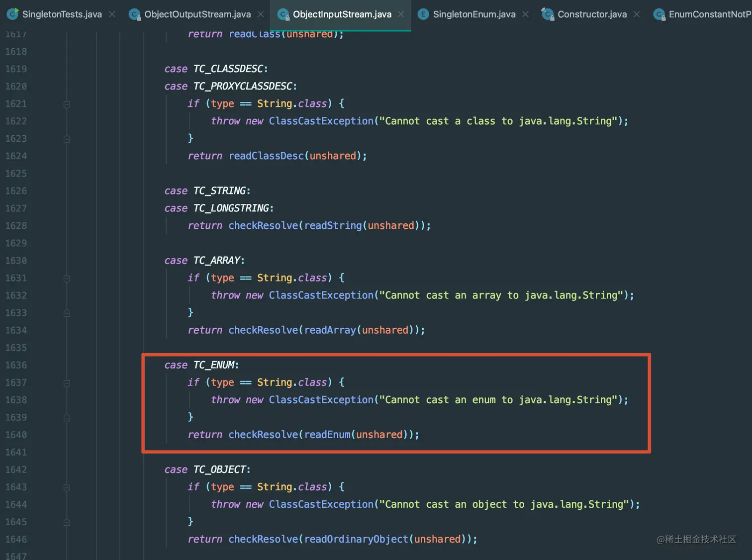Image resolution: width=752 pixels, height=560 pixels.
Task: Click the ObjectInputStream.java file icon
Action: (283, 14)
